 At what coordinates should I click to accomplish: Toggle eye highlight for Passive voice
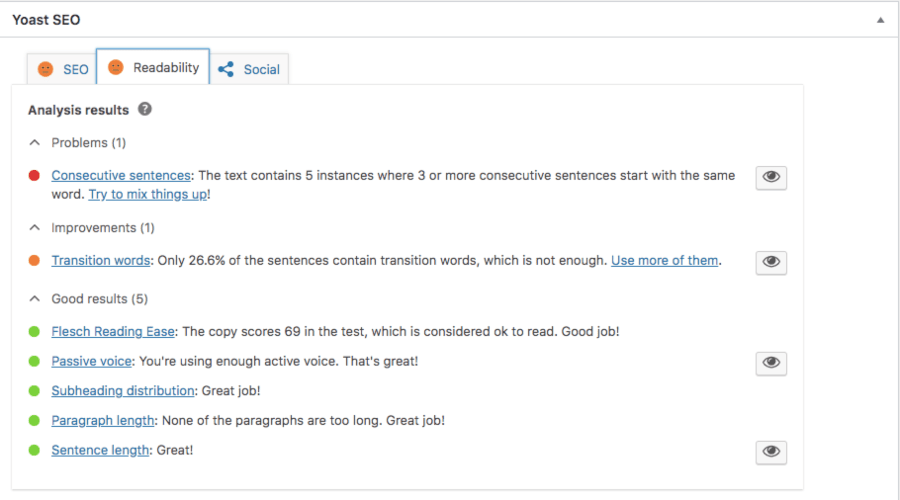(x=771, y=363)
